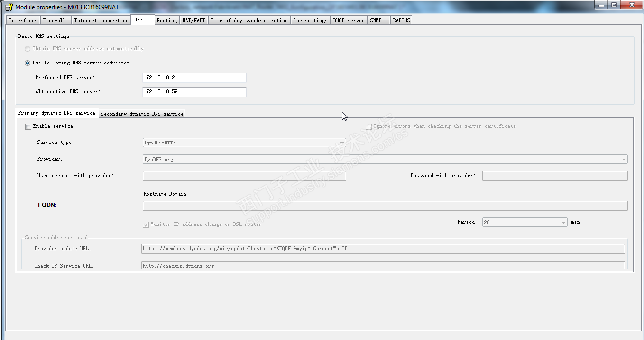
Task: Open the Service type dropdown
Action: point(244,143)
